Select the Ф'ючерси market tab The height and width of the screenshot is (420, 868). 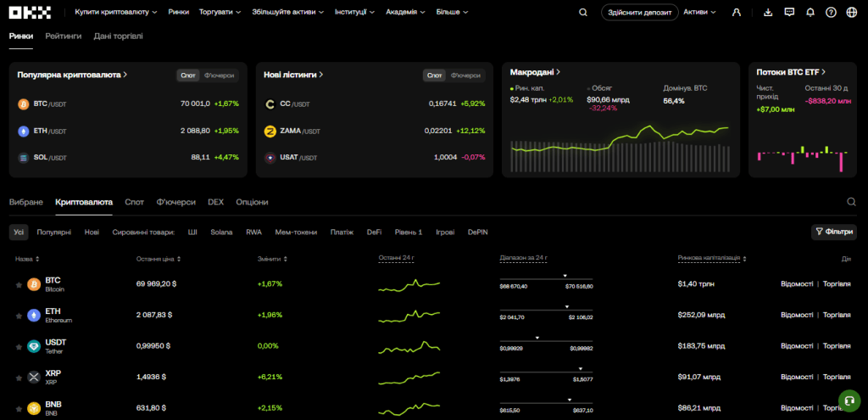tap(176, 202)
